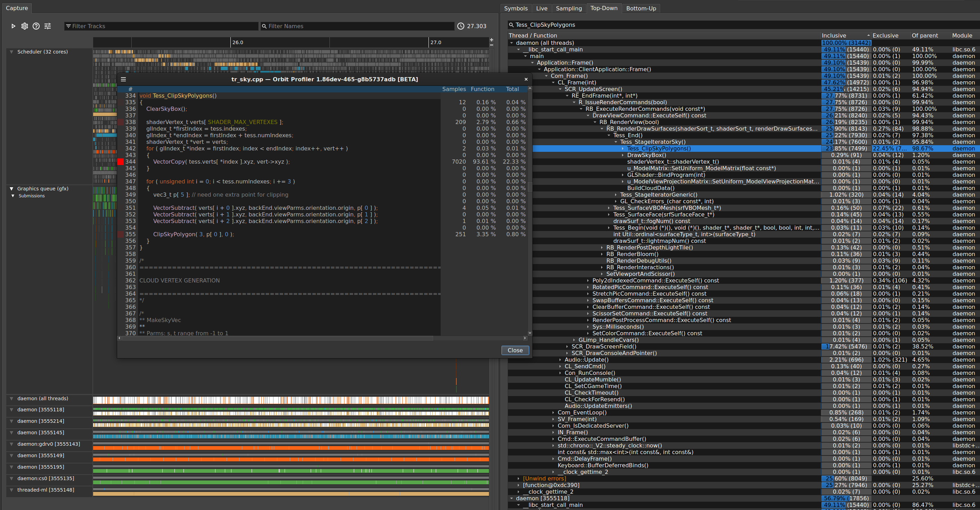The width and height of the screenshot is (980, 510).
Task: Switch to the Bottom-Up tab
Action: [642, 8]
